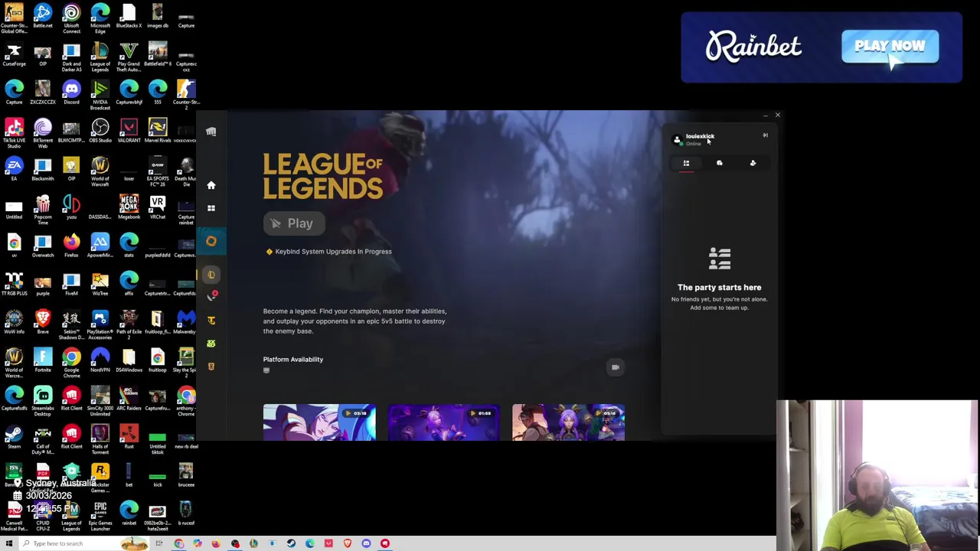980x551 pixels.
Task: Open yuzu emulator desktop shortcut
Action: point(71,207)
